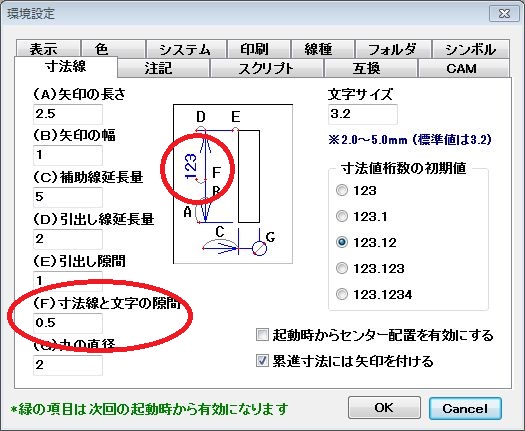This screenshot has width=525, height=431.
Task: Click the 寸法値桁数の初期値 group label
Action: coord(403,168)
